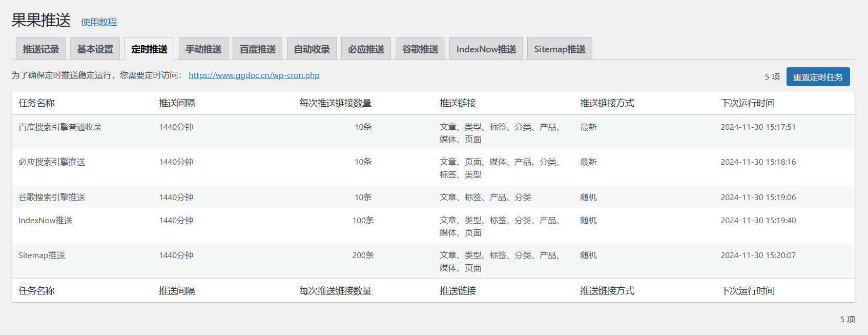The width and height of the screenshot is (868, 335).
Task: Click the 推送链接方式 header at table top
Action: coord(607,103)
